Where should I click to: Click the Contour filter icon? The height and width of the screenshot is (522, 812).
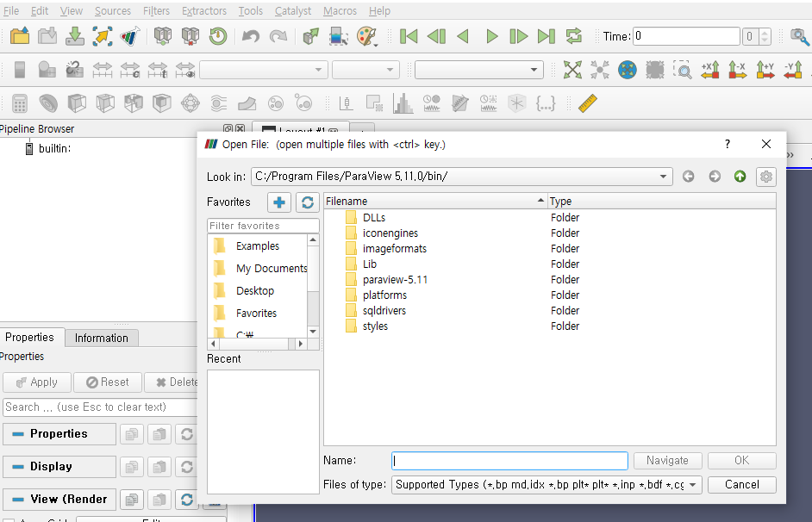(48, 103)
